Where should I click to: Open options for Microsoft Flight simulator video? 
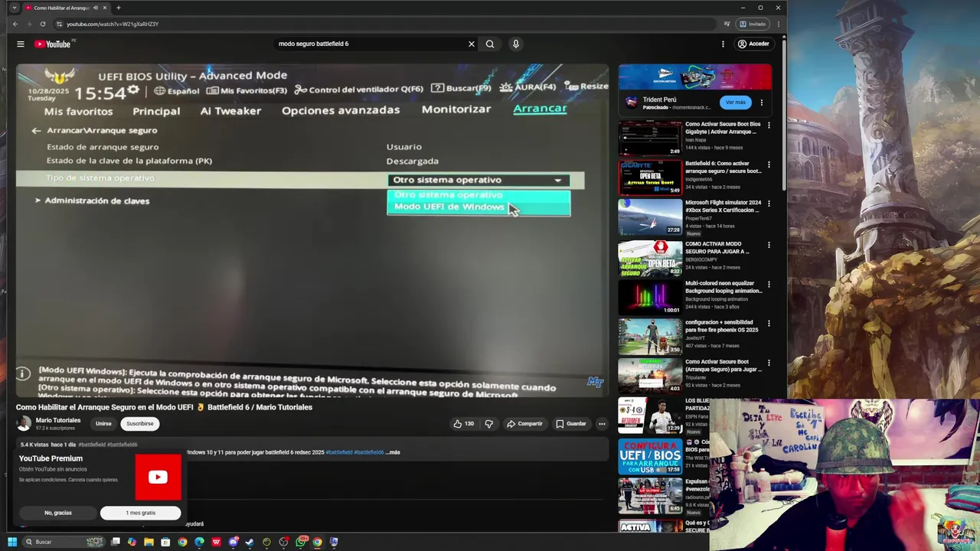pyautogui.click(x=769, y=204)
